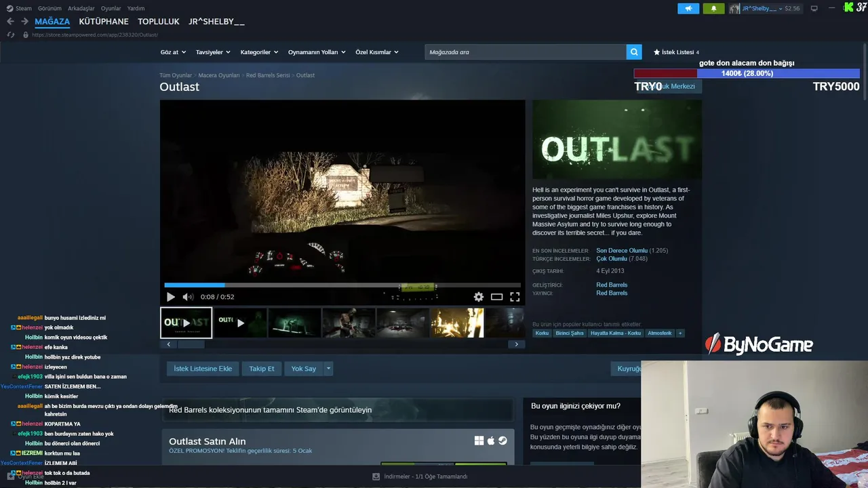Click the thumbnail strip scrollbar handle
The height and width of the screenshot is (488, 868).
(191, 344)
